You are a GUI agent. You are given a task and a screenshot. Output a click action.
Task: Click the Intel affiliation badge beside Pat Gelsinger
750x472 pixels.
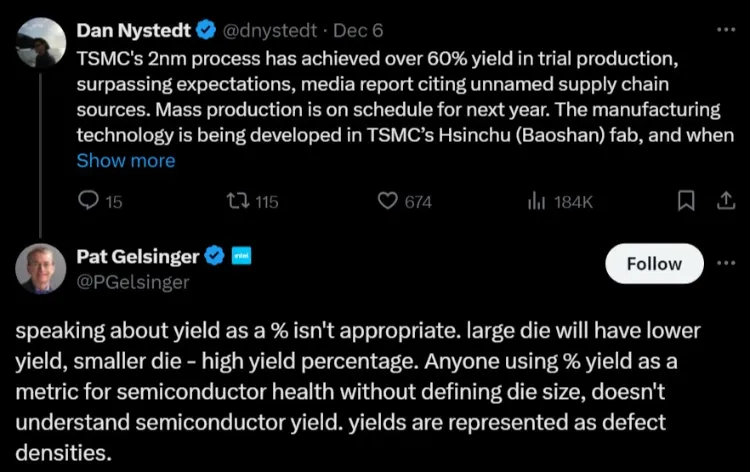240,257
